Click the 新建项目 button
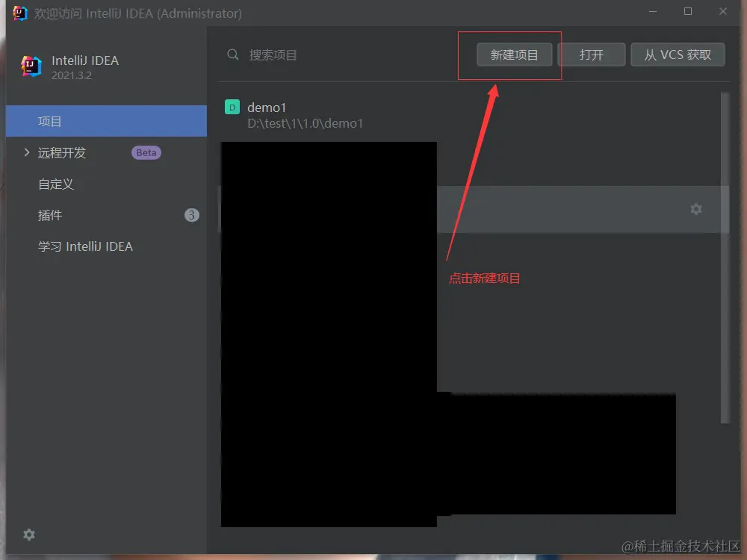The width and height of the screenshot is (747, 560). coord(514,55)
